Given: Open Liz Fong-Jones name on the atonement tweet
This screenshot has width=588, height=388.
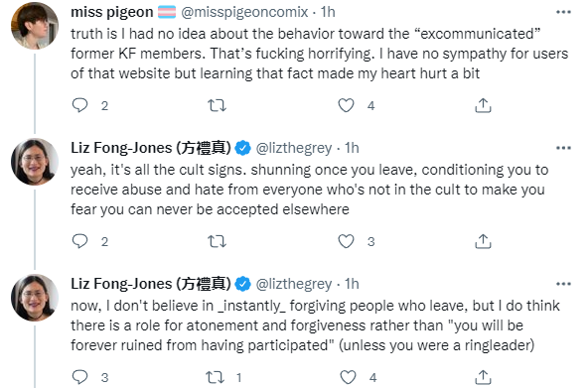Looking at the screenshot, I should click(x=151, y=284).
